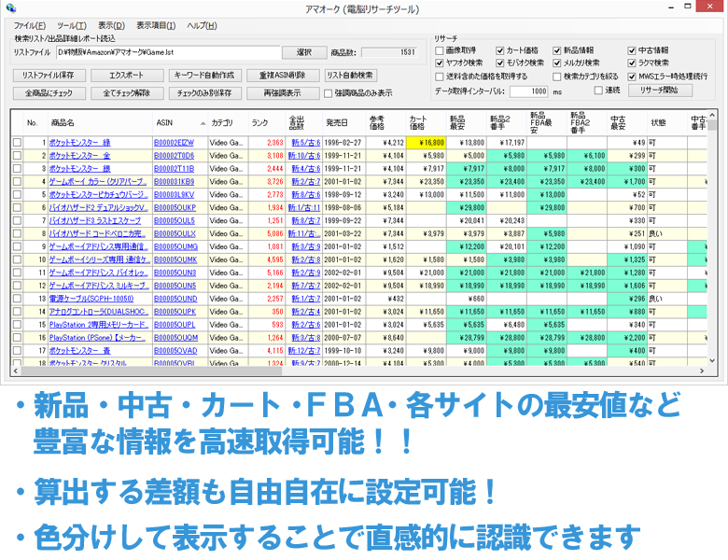
Task: Toggle the モバオク検索 checkbox
Action: 500,63
